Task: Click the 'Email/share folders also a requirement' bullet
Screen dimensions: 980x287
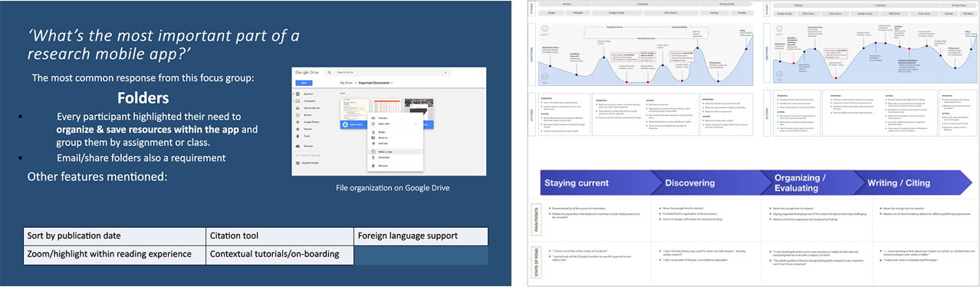Action: (141, 157)
